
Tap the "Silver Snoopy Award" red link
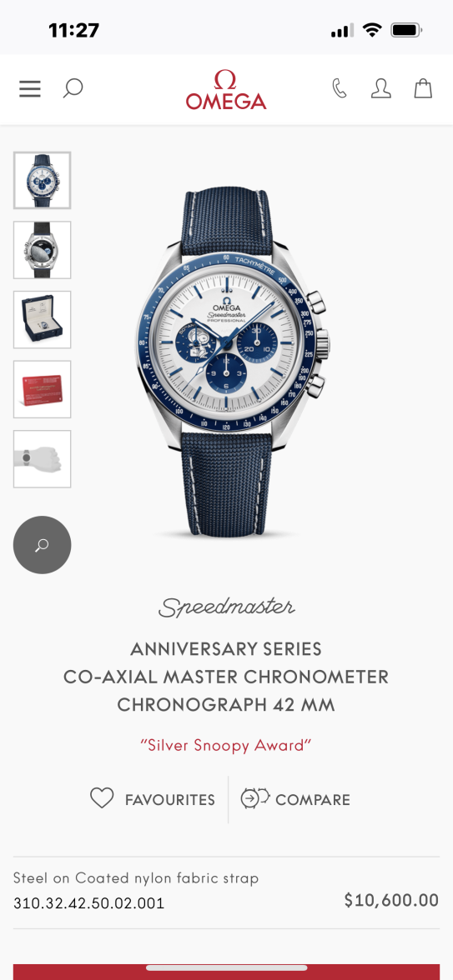click(226, 745)
